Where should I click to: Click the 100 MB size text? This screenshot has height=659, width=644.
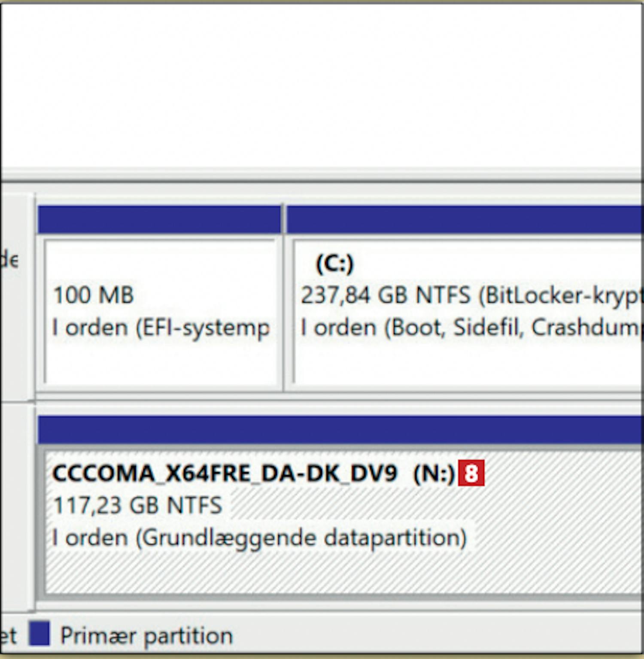[93, 295]
